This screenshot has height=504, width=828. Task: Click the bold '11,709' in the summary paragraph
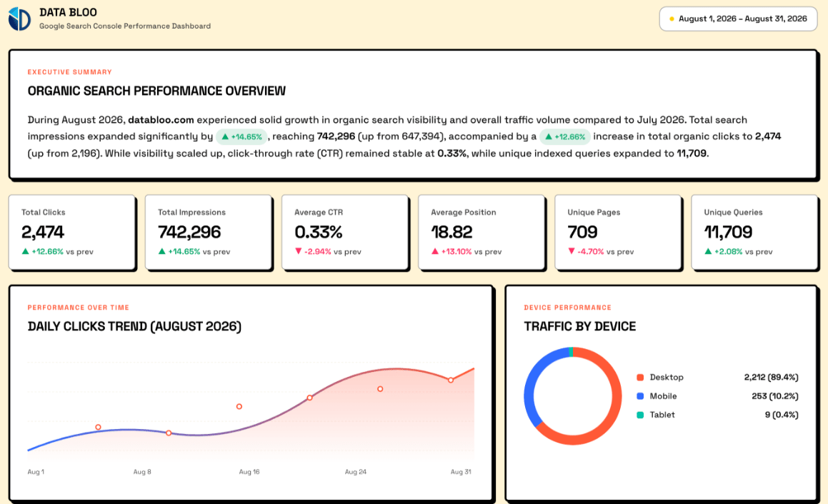(692, 153)
